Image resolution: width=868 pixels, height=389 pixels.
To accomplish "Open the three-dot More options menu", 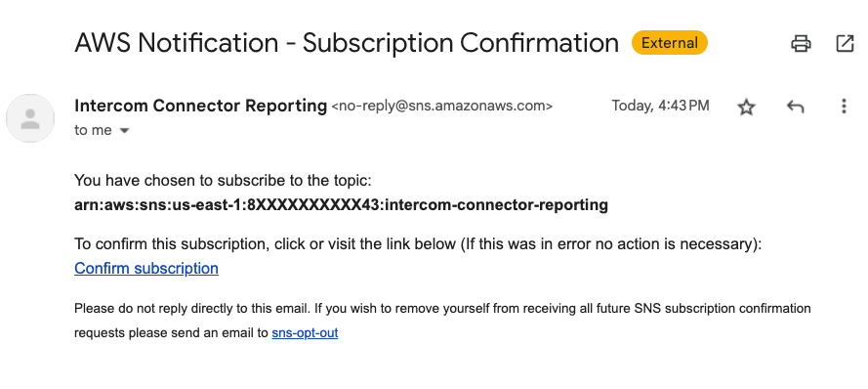I will click(x=844, y=107).
